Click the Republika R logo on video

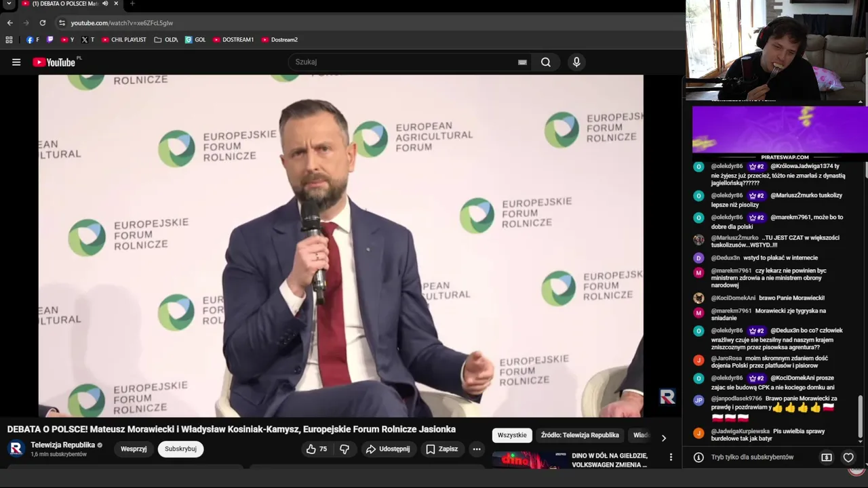(667, 397)
